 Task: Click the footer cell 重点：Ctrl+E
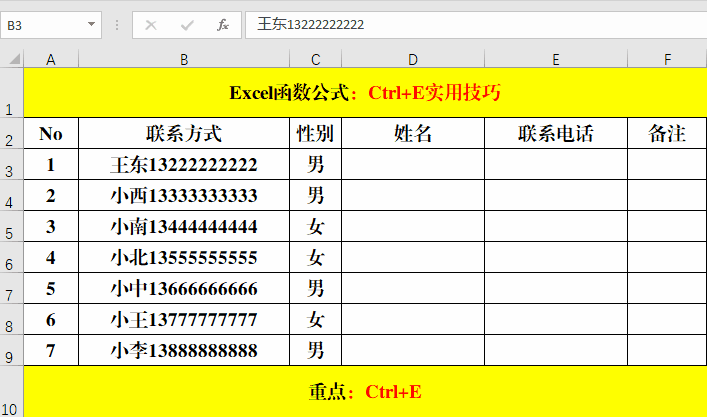pyautogui.click(x=365, y=392)
